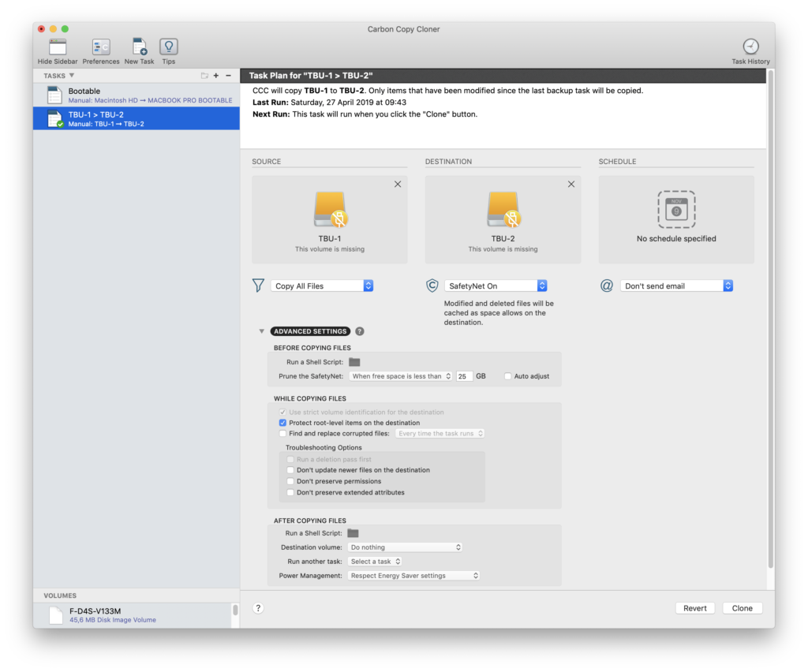
Task: Click the Advanced Settings pill button
Action: (310, 331)
